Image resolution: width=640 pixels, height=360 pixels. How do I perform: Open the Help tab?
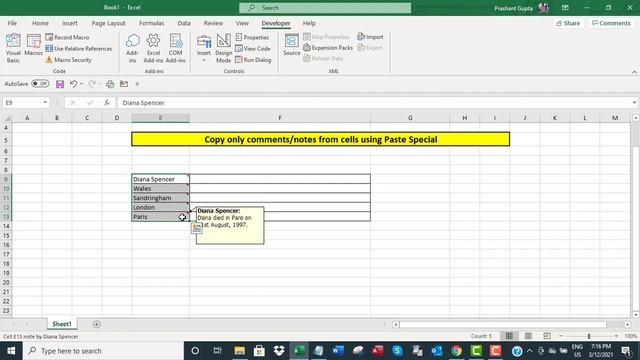point(309,23)
